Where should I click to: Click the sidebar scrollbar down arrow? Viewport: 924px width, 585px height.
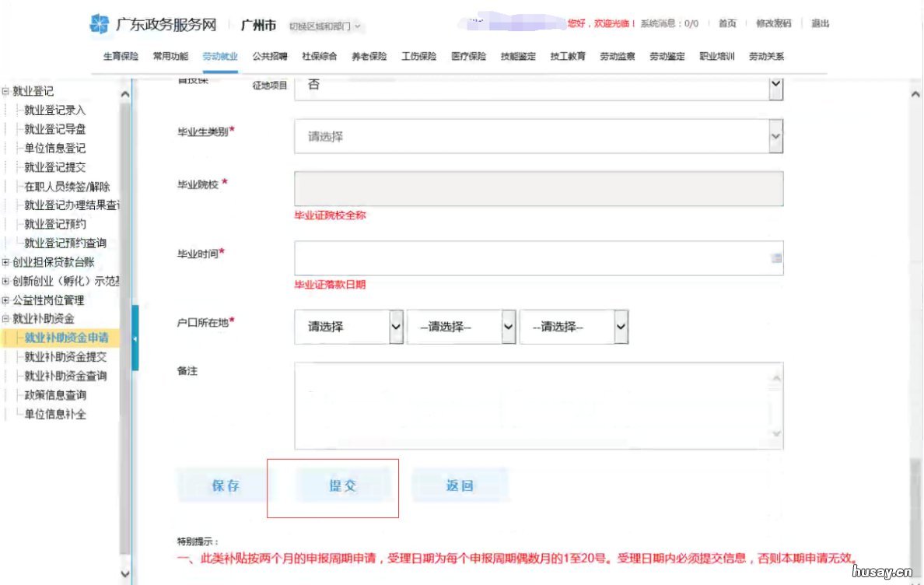coord(124,574)
